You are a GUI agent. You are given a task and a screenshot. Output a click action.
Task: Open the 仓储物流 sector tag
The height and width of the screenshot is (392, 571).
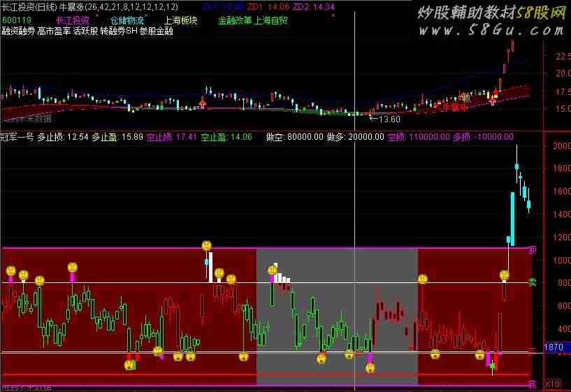[127, 20]
